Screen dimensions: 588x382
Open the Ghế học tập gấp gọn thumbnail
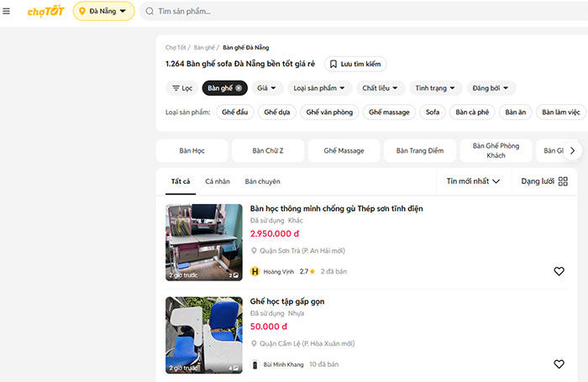pos(204,335)
